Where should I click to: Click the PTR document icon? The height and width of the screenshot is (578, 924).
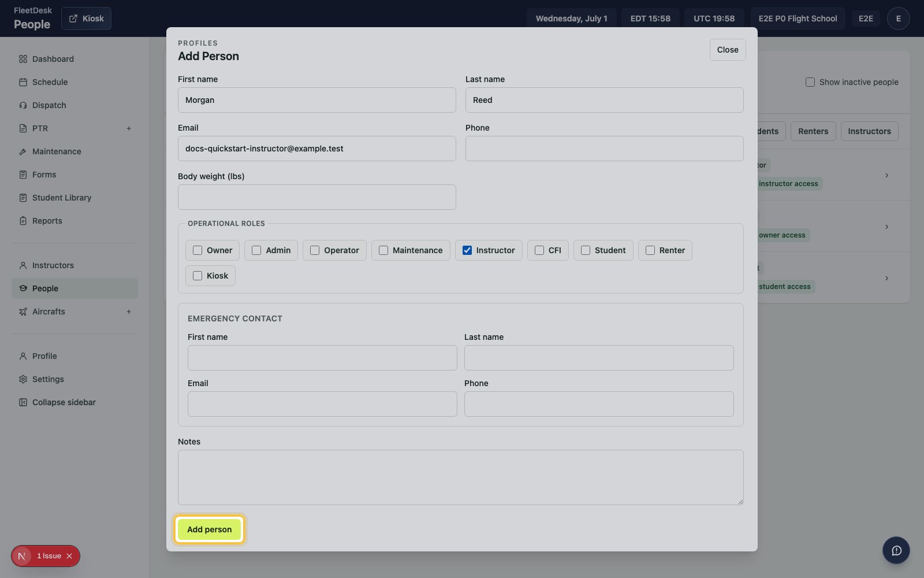tap(23, 128)
